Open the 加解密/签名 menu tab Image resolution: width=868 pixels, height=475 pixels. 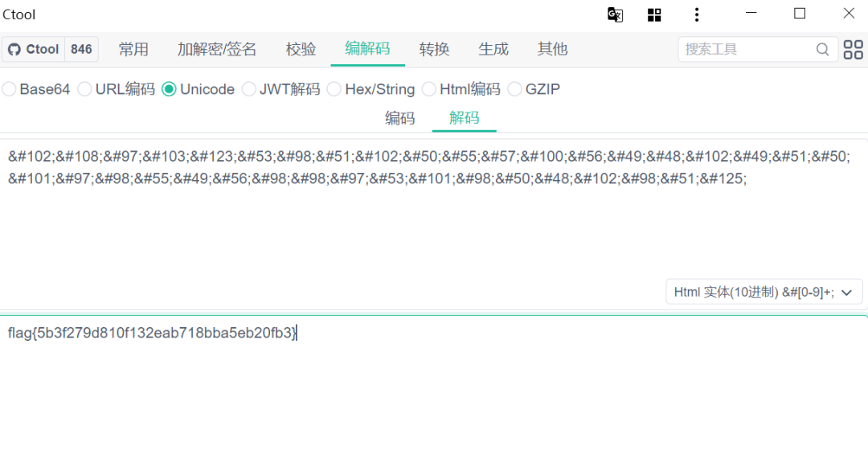217,49
